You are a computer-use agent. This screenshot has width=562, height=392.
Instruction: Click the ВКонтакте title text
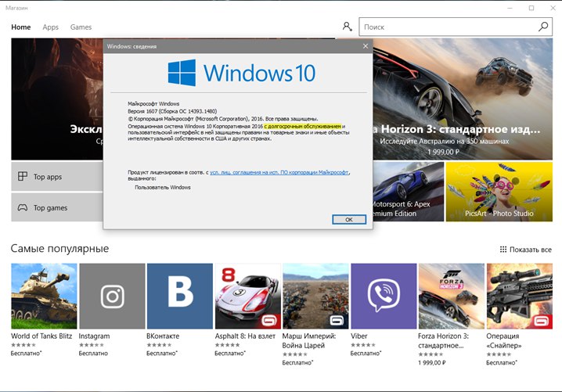163,336
